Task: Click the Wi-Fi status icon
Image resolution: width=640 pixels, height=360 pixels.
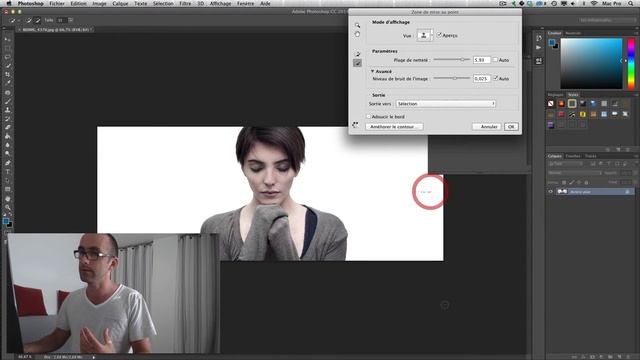Action: pyautogui.click(x=594, y=3)
